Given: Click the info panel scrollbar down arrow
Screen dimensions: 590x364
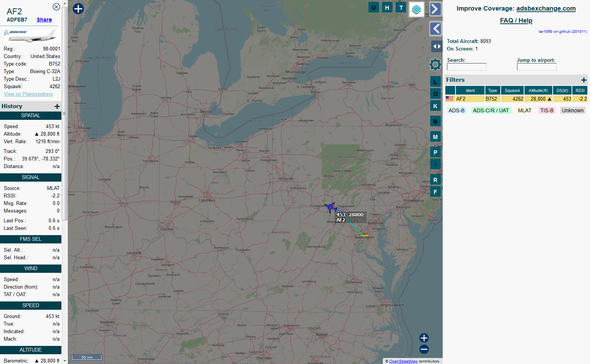Looking at the screenshot, I should pos(65,361).
